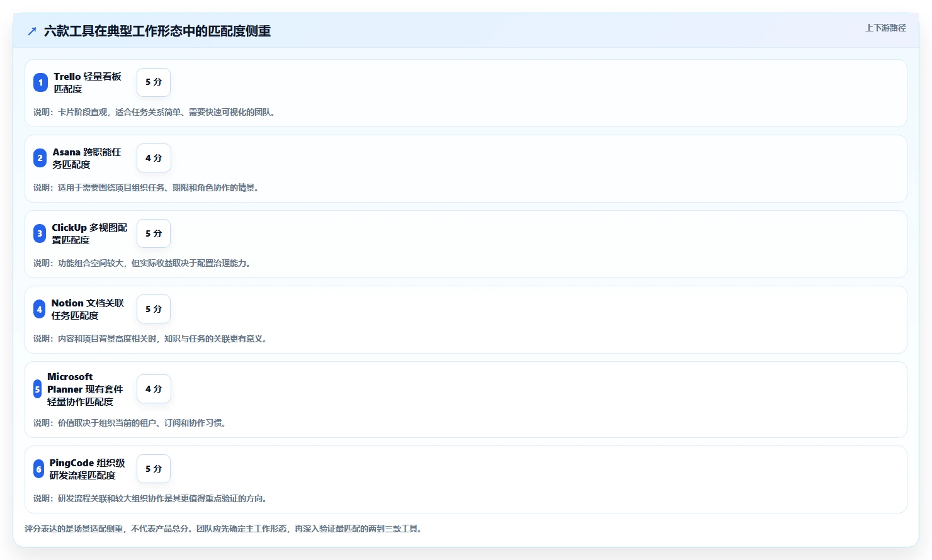The height and width of the screenshot is (560, 932).
Task: Click the arrow icon beside the panel title
Action: coord(32,31)
